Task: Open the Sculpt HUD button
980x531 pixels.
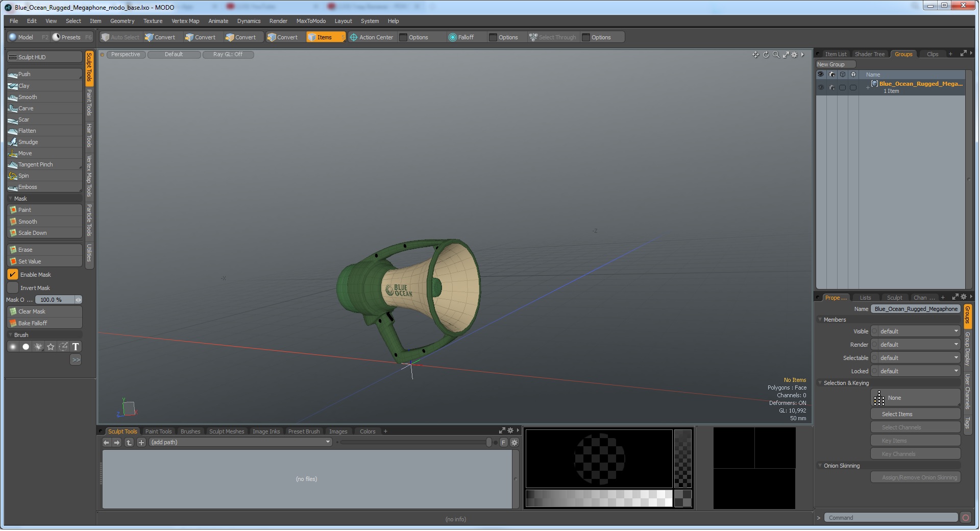Action: click(x=44, y=57)
